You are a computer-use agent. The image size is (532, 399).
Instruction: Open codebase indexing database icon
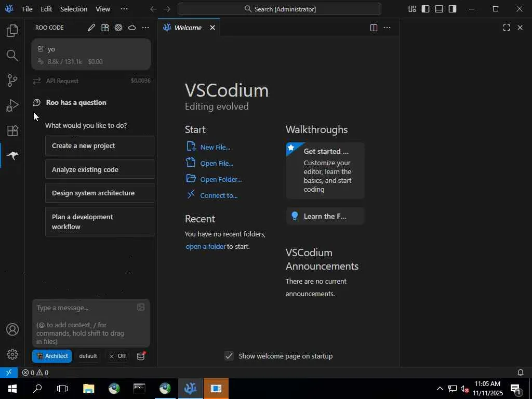pyautogui.click(x=141, y=356)
